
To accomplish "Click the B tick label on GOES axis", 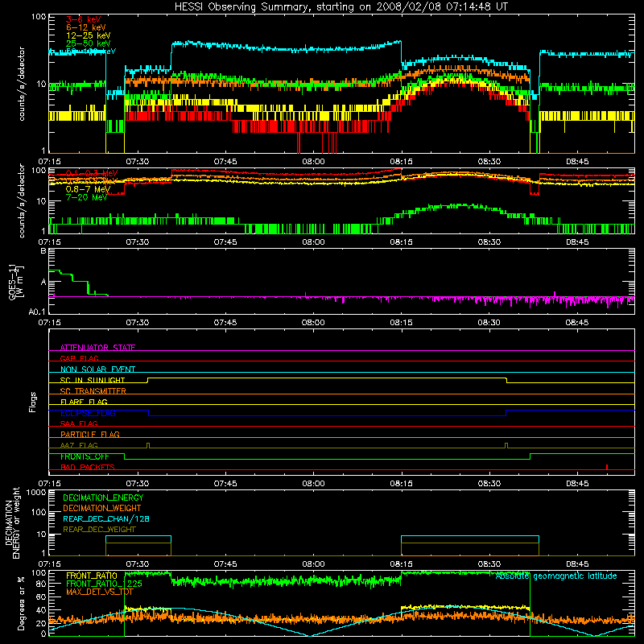I will (x=43, y=250).
